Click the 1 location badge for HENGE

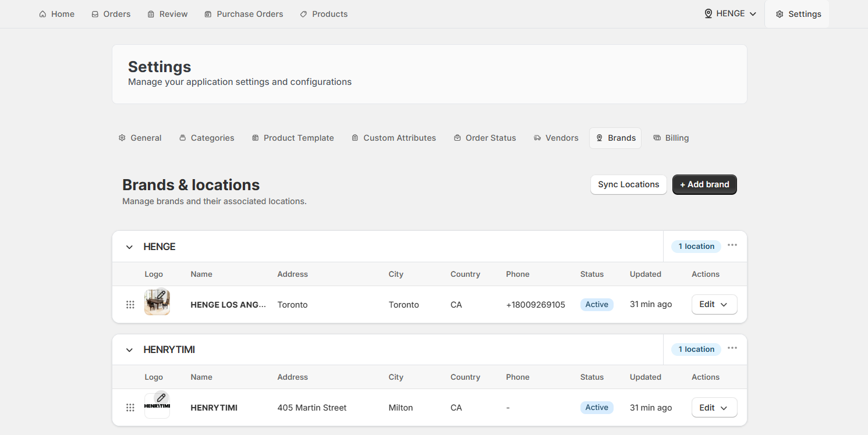pos(696,247)
